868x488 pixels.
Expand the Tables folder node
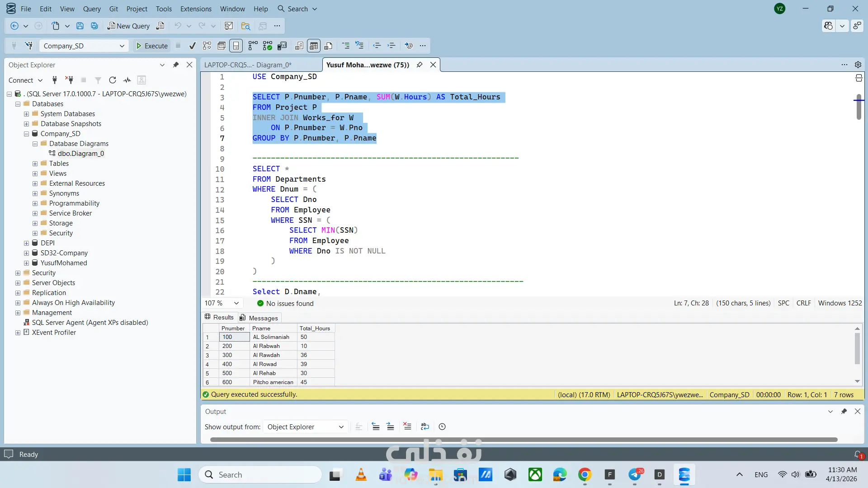[35, 164]
